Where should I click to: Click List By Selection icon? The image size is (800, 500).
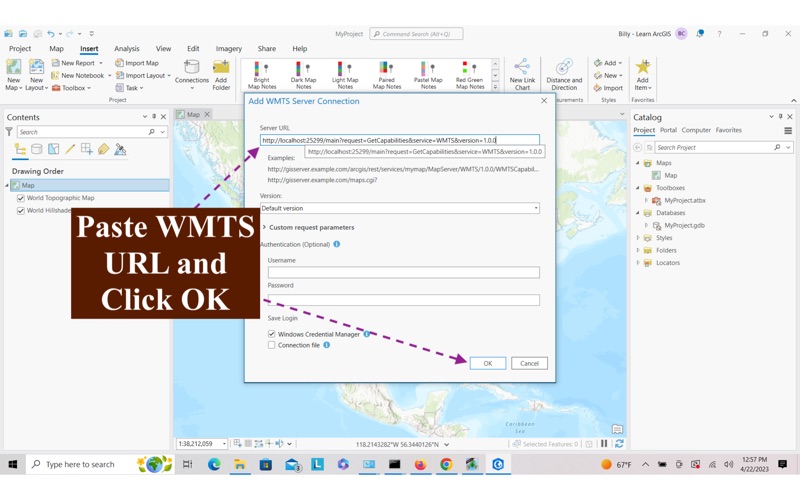tap(54, 149)
